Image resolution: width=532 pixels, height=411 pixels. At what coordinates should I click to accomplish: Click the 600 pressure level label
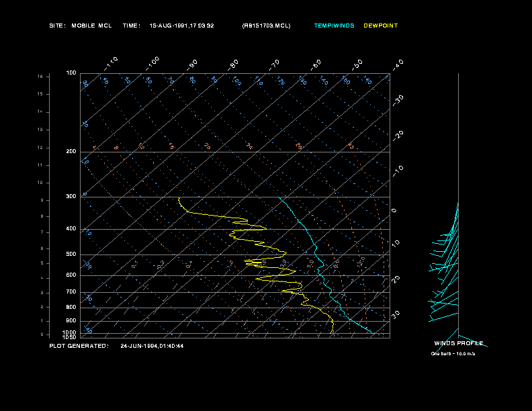71,275
